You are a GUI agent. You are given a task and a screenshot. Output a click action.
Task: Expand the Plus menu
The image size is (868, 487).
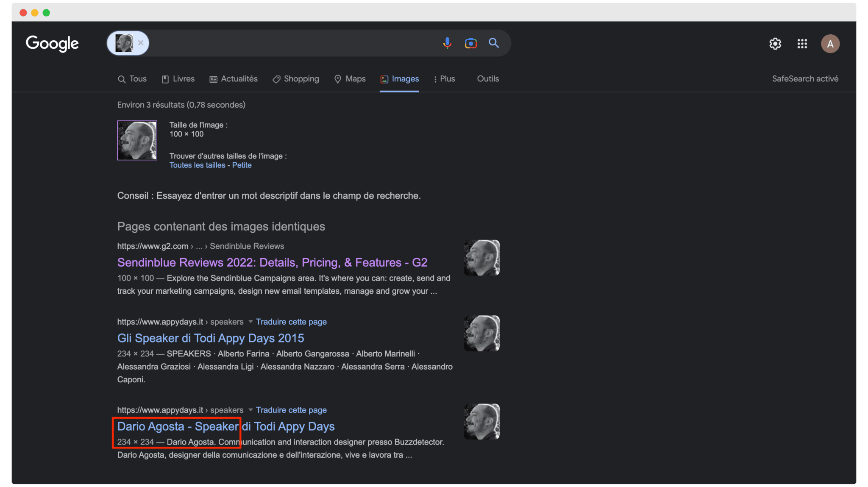(x=444, y=79)
